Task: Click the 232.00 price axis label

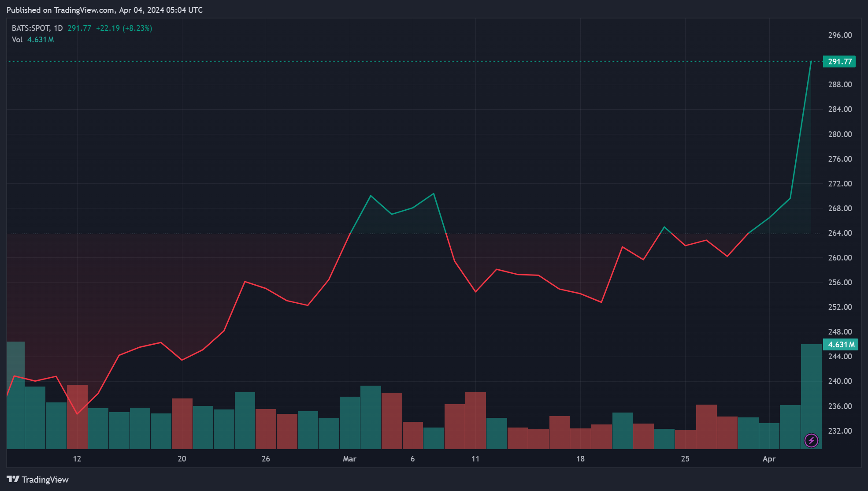Action: 840,431
